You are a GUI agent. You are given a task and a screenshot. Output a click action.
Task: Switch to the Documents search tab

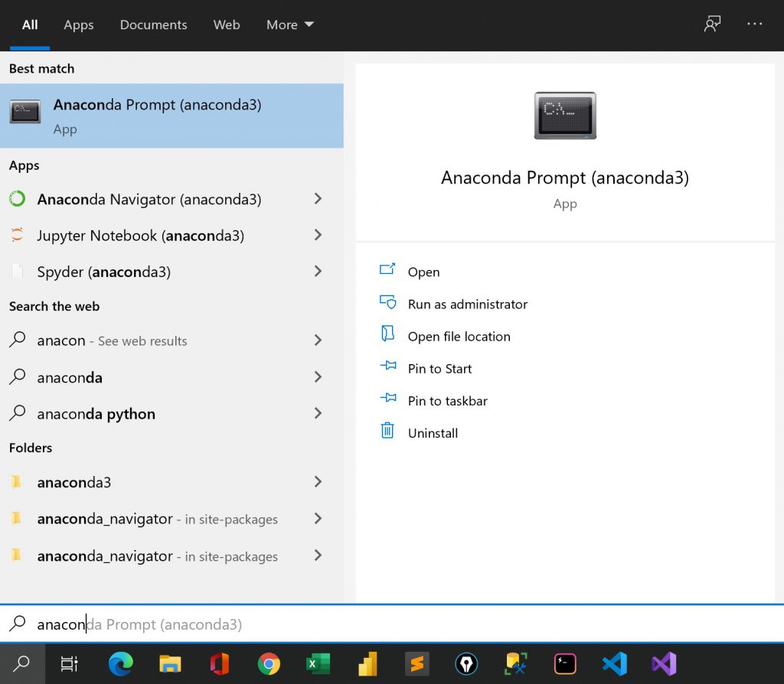coord(153,24)
